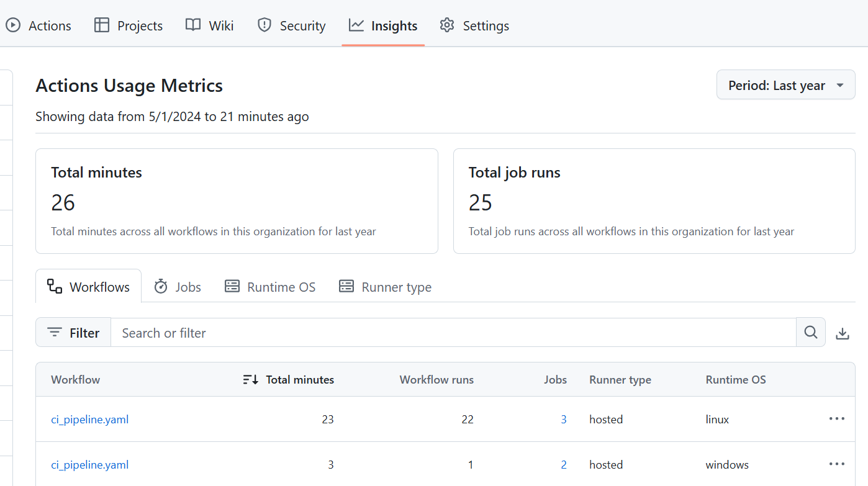Image resolution: width=868 pixels, height=486 pixels.
Task: Open the Actions tab
Action: pos(38,25)
